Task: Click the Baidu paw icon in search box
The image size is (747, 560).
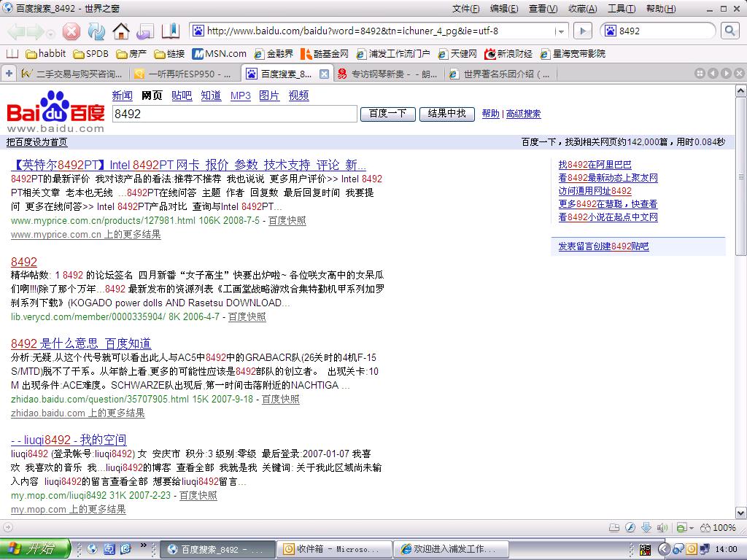Action: click(x=611, y=31)
